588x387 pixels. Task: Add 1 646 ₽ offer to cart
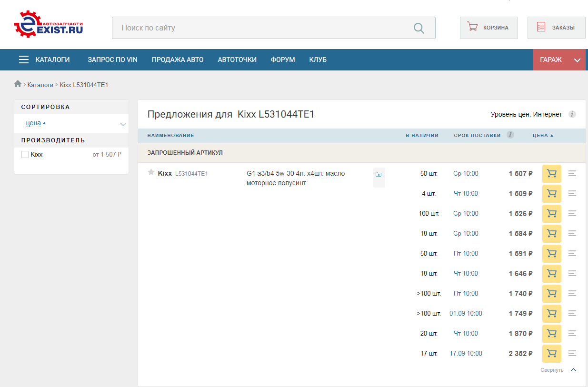[552, 274]
